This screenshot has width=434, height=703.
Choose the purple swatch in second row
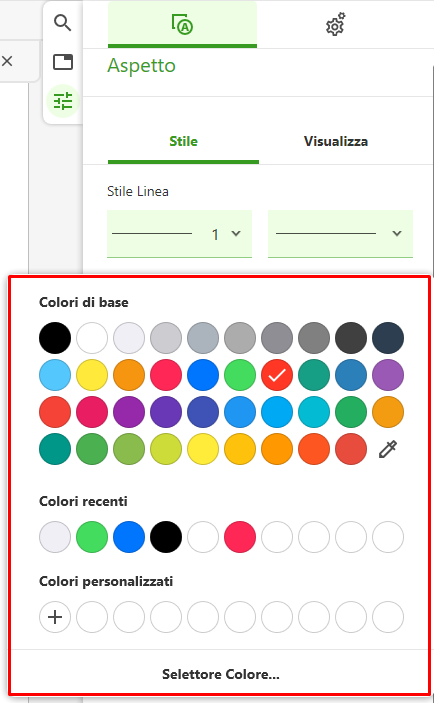click(x=388, y=375)
